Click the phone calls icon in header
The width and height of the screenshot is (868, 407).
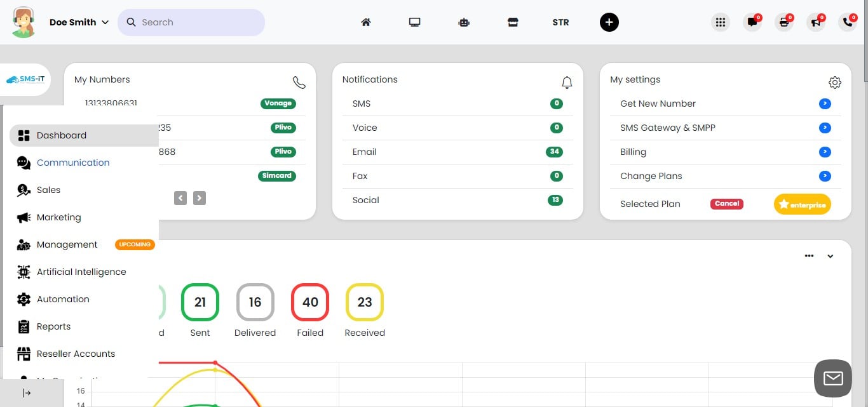[848, 22]
